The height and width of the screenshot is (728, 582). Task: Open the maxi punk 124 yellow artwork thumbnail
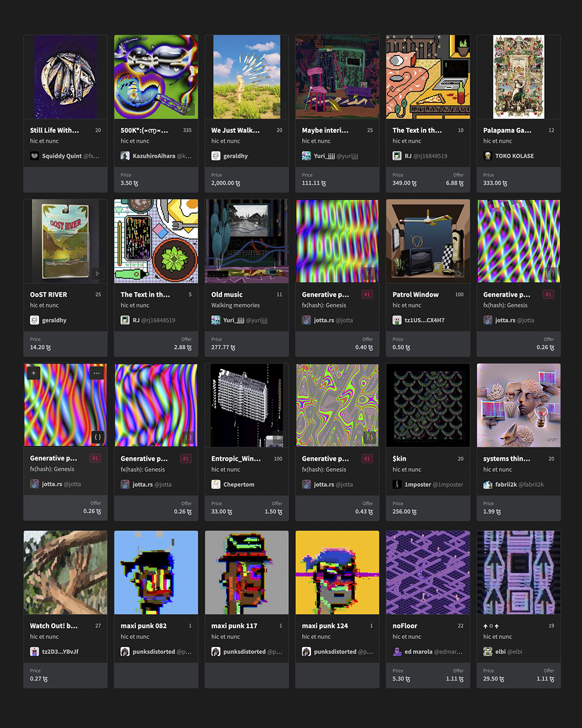[x=337, y=573]
